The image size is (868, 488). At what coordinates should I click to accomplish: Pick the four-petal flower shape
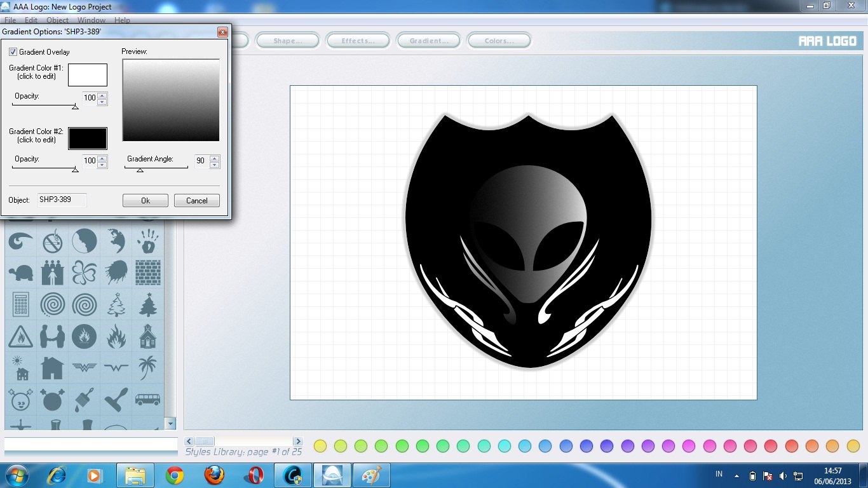pos(84,273)
